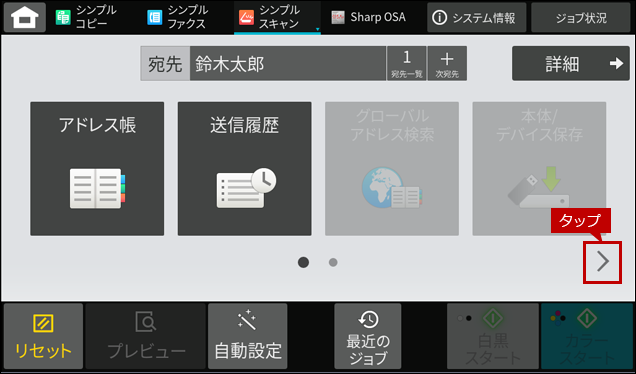The image size is (636, 374).
Task: Tap the next page chevron arrow
Action: pos(603,262)
